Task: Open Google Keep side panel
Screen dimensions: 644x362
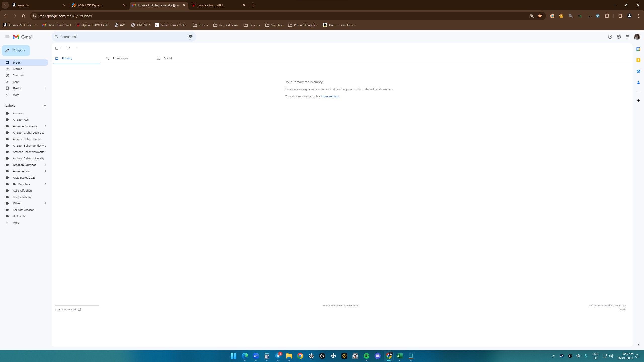Action: coord(638,60)
